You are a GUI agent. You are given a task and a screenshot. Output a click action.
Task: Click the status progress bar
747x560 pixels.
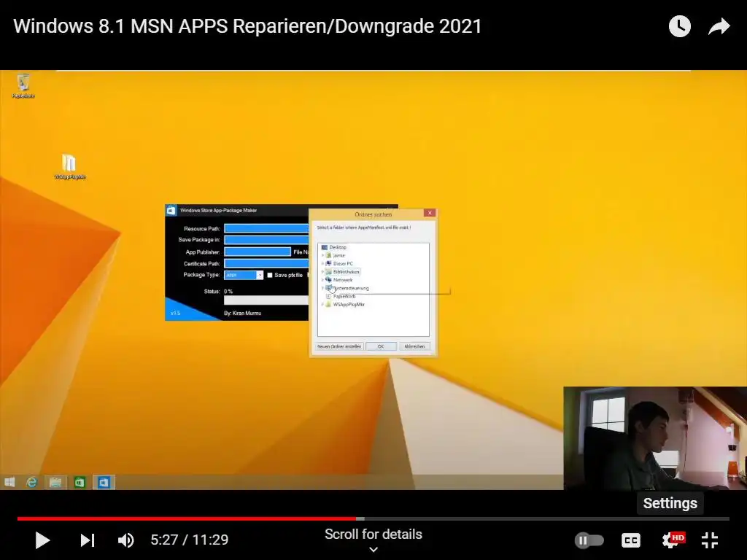tap(266, 300)
